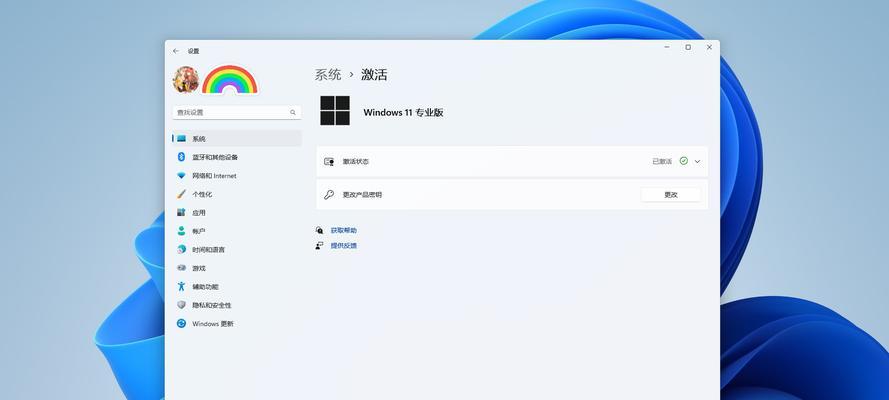889x400 pixels.
Task: Select 辅助功能 label in sidebar
Action: (x=205, y=287)
